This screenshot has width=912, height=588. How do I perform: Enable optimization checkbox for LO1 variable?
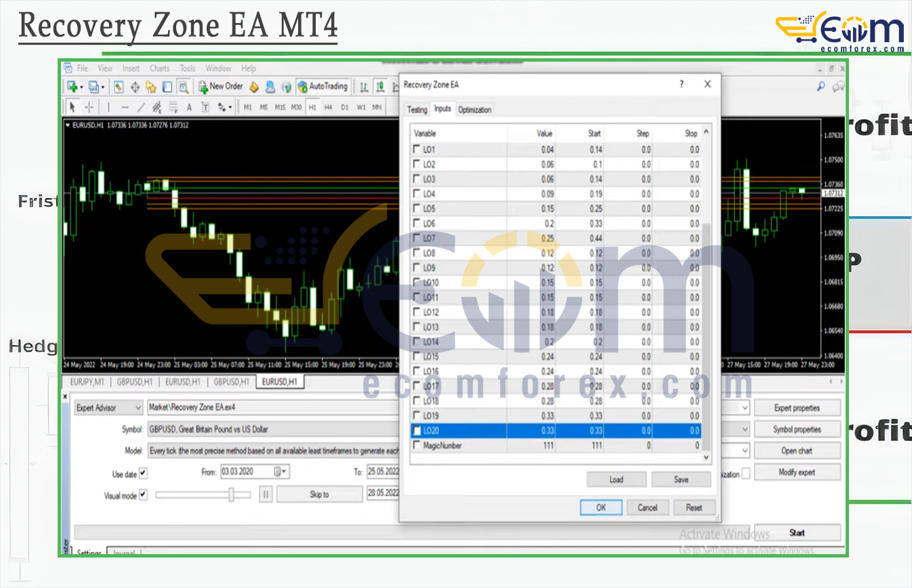point(417,150)
